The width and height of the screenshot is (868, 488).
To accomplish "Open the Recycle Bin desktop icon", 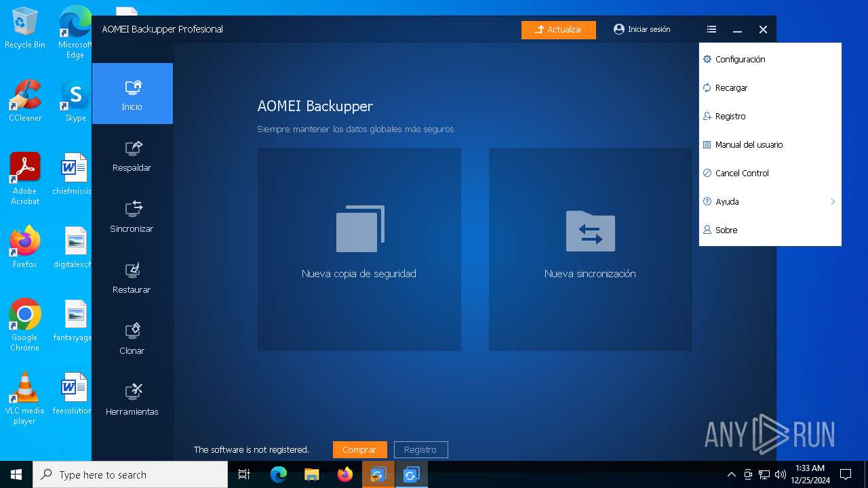I will coord(25,28).
